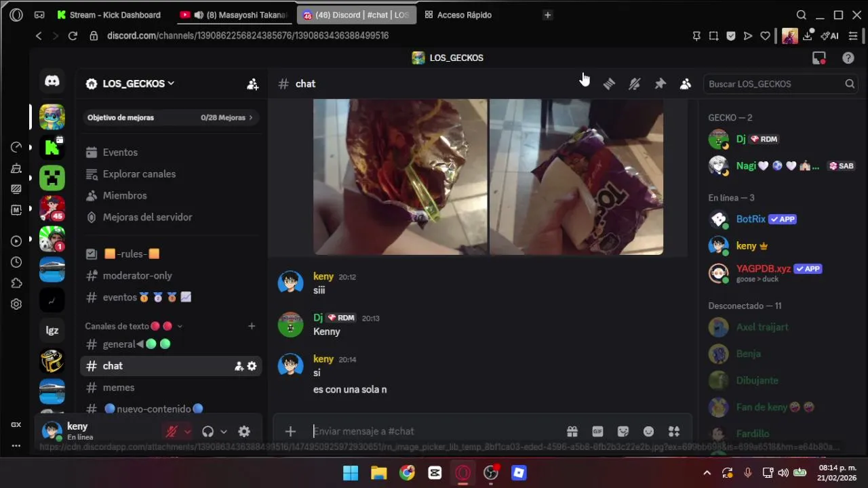This screenshot has height=488, width=868.
Task: Click Dj username on Kenny message
Action: pyautogui.click(x=318, y=318)
